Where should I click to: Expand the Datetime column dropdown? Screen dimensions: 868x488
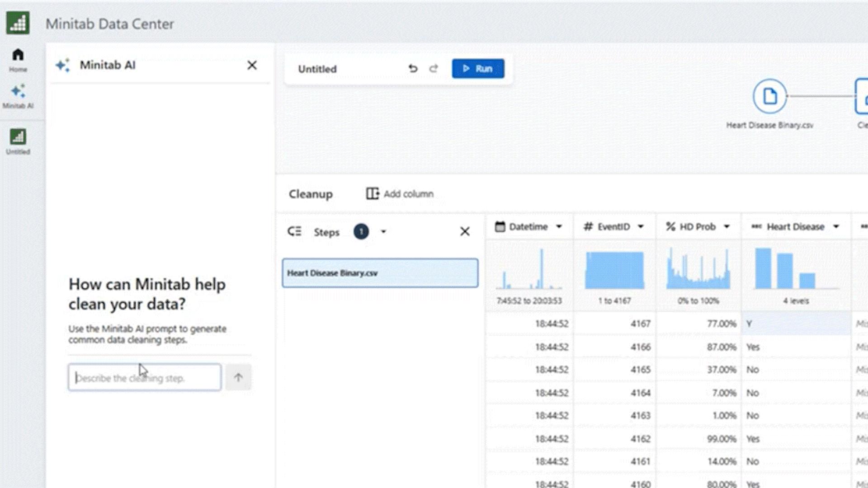pos(559,227)
